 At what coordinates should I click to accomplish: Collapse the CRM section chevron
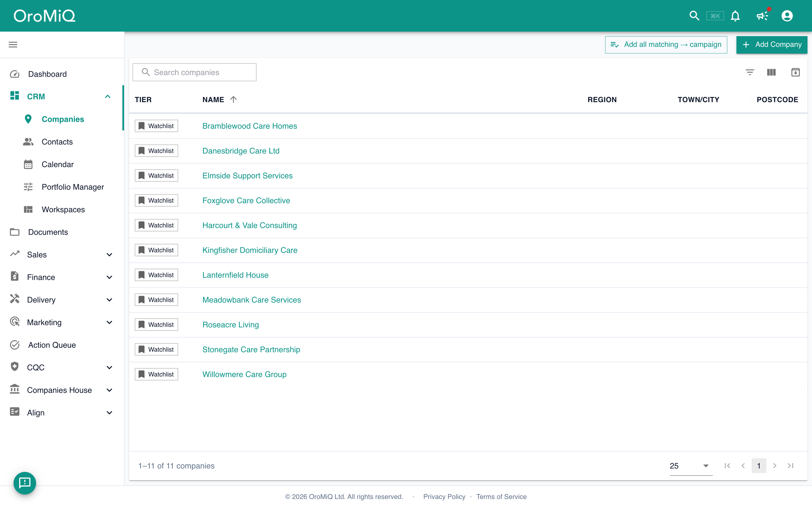coord(108,97)
